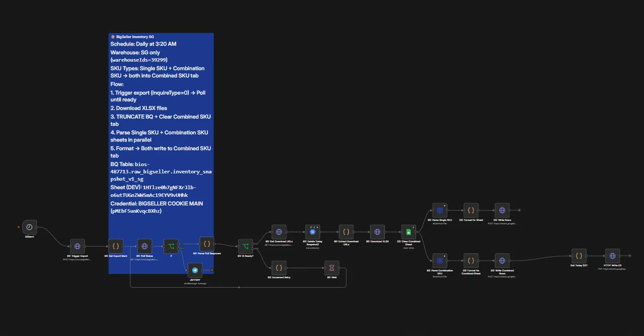The image size is (644, 336).
Task: Add node after JEFFERY Telegram output
Action: 212,270
